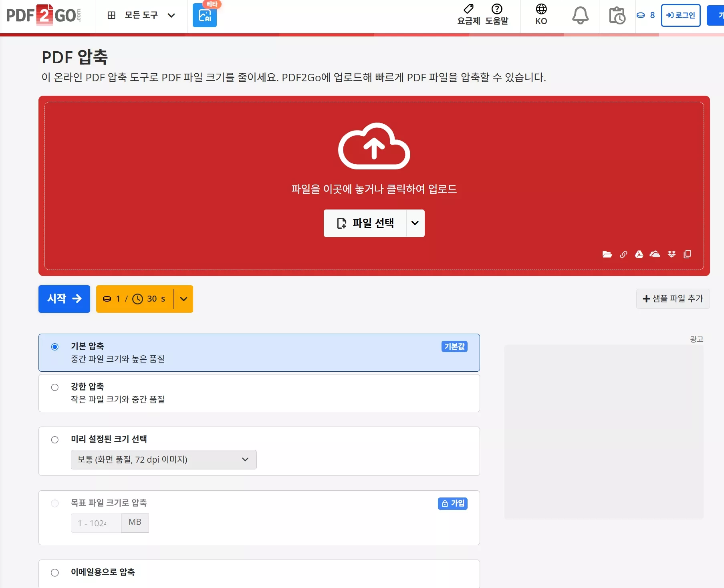Open recent files via clipboard-clock icon
Screen dimensions: 724x588
coord(617,16)
